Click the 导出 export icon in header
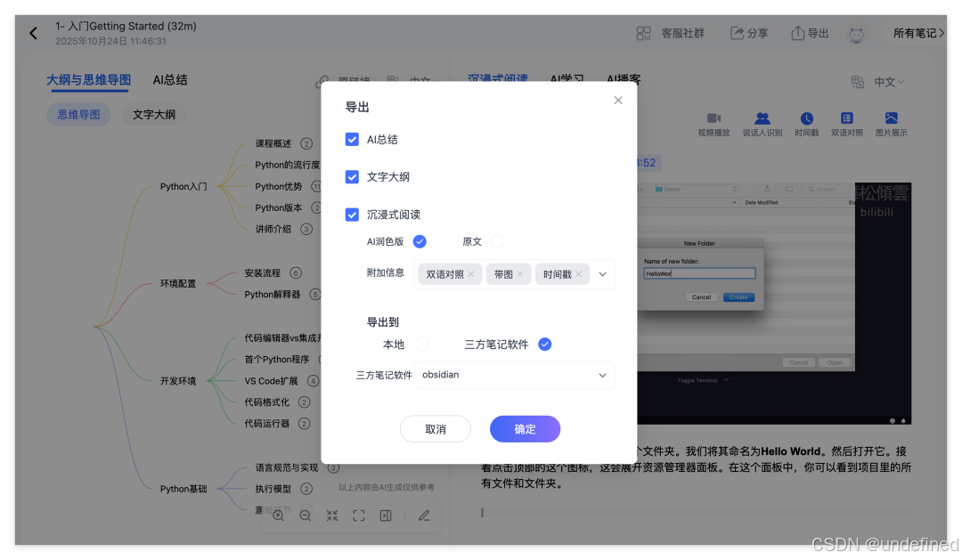Screen dimensions: 962x560 [x=797, y=33]
